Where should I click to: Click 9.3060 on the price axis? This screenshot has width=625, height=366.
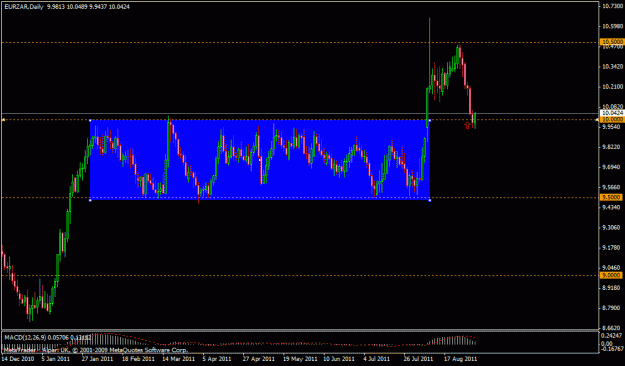coord(612,228)
